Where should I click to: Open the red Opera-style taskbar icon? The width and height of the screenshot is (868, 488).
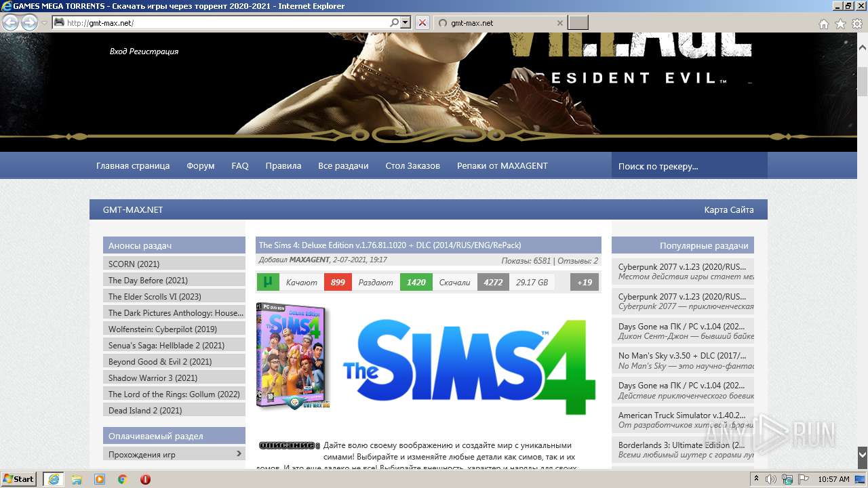tap(145, 479)
